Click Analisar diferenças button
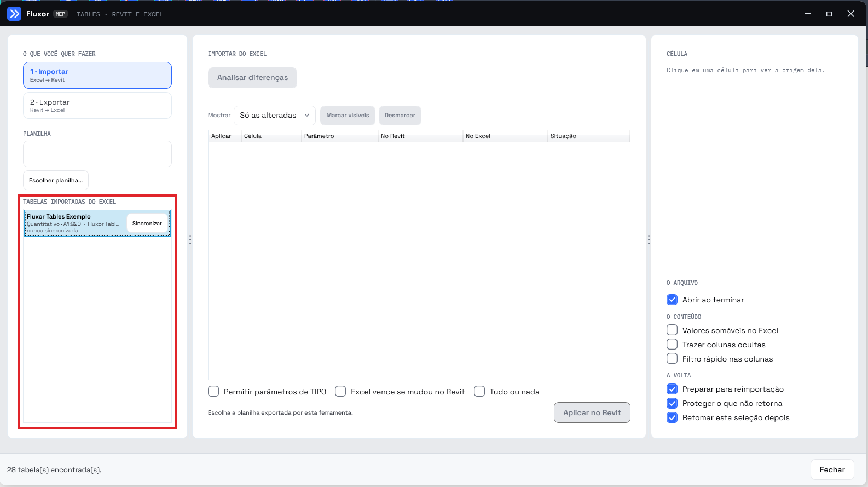 252,78
